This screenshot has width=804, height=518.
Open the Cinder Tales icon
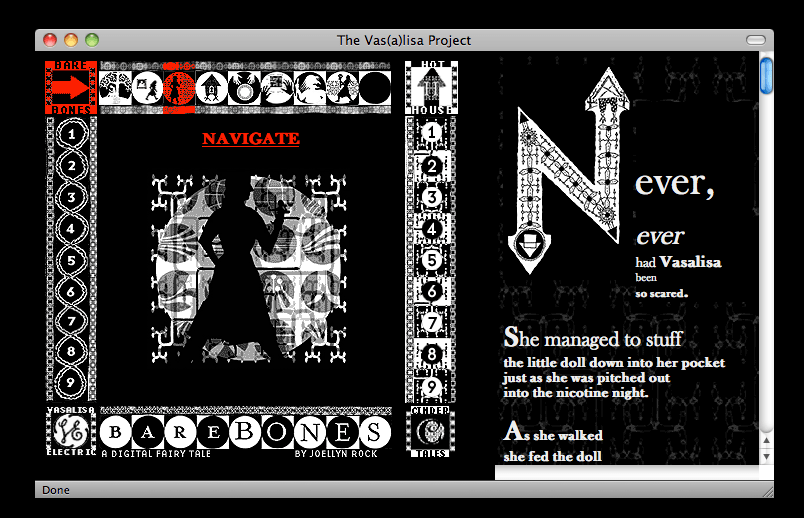(x=430, y=430)
